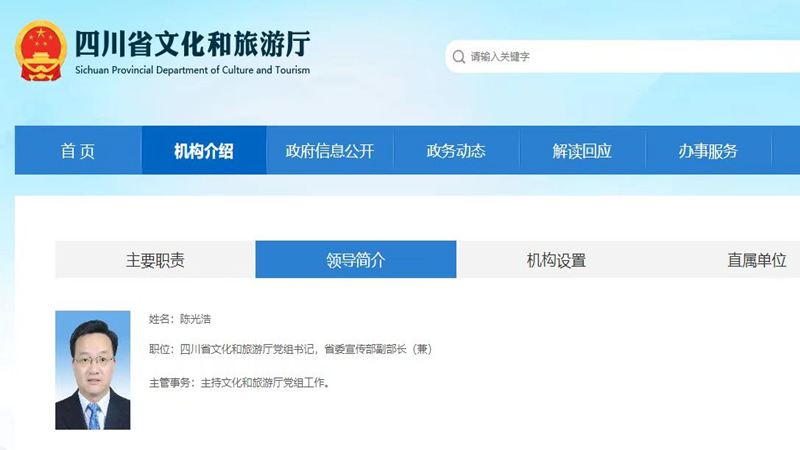This screenshot has width=800, height=450.
Task: Focus the keyword search input field
Action: (x=623, y=56)
